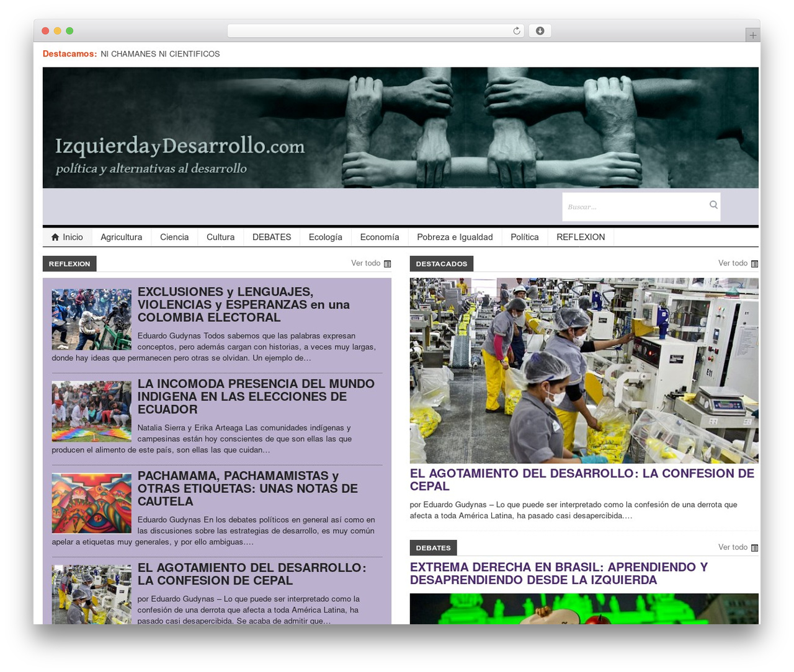Select the Cultura menu item
Screen dimensions: 794x672
point(220,237)
